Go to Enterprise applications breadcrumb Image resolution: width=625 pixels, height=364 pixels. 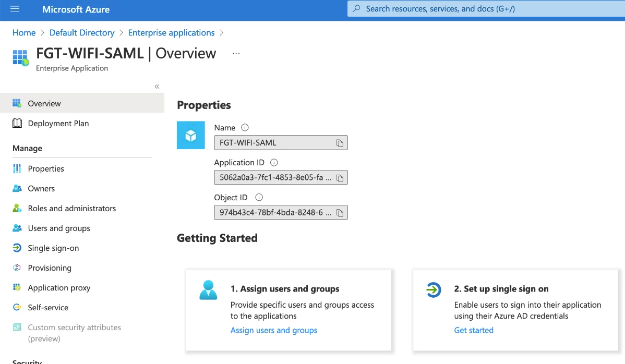click(172, 33)
